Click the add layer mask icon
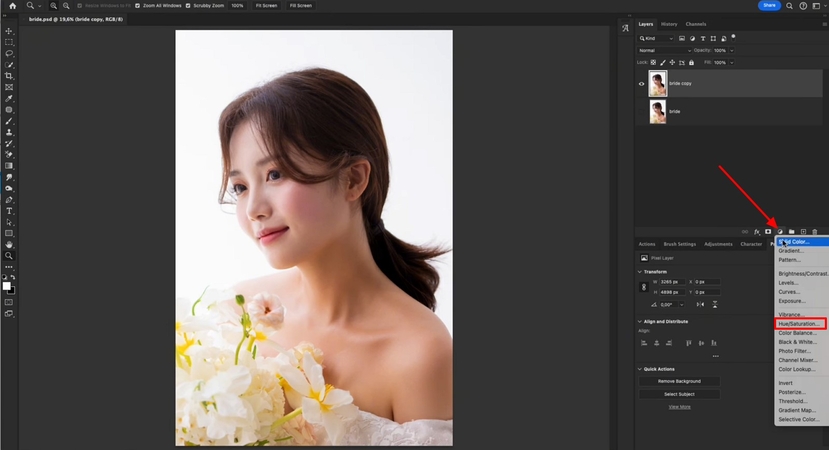Viewport: 829px width, 450px height. click(768, 231)
